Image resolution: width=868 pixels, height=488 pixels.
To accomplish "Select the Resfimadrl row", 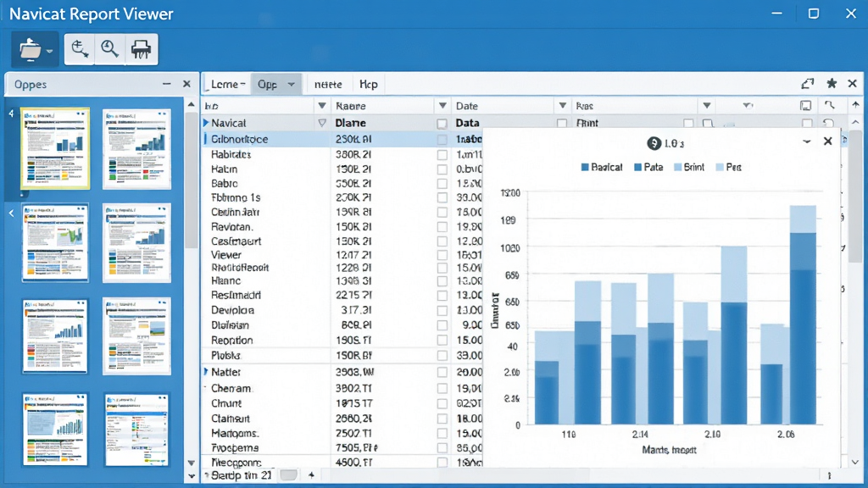I will point(343,296).
